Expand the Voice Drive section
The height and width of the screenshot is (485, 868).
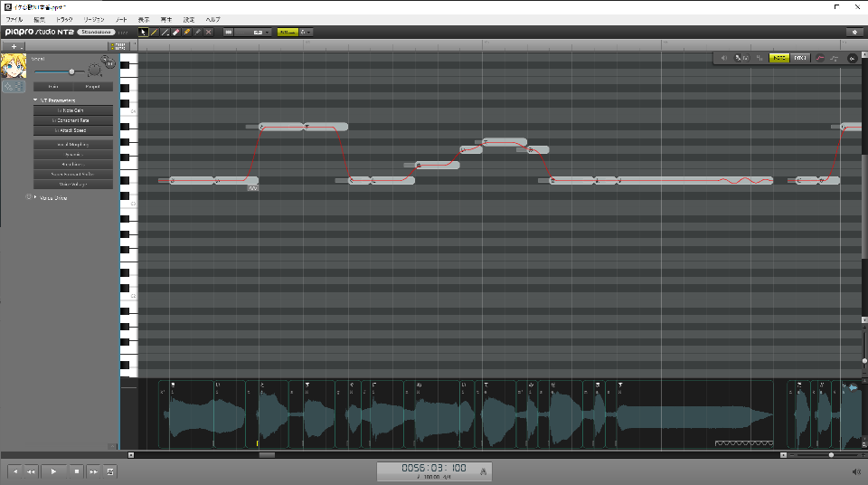(x=36, y=196)
